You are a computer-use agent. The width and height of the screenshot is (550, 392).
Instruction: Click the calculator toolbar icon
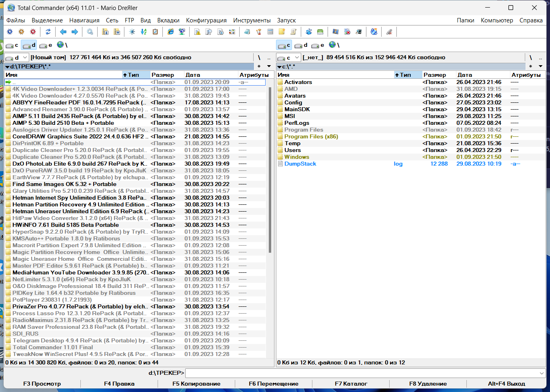(270, 32)
